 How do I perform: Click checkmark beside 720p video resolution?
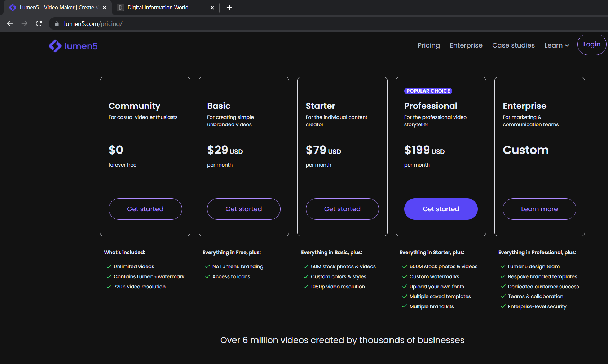pos(109,287)
